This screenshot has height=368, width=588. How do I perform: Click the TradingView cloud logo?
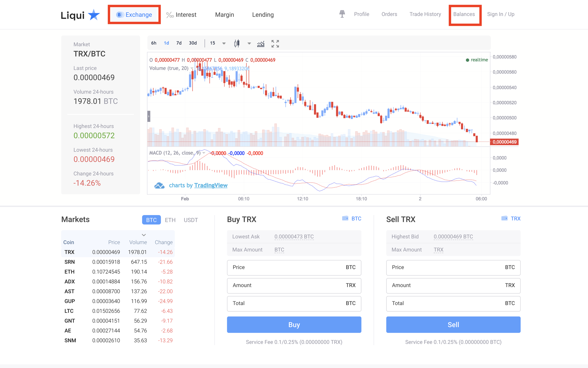click(x=159, y=185)
